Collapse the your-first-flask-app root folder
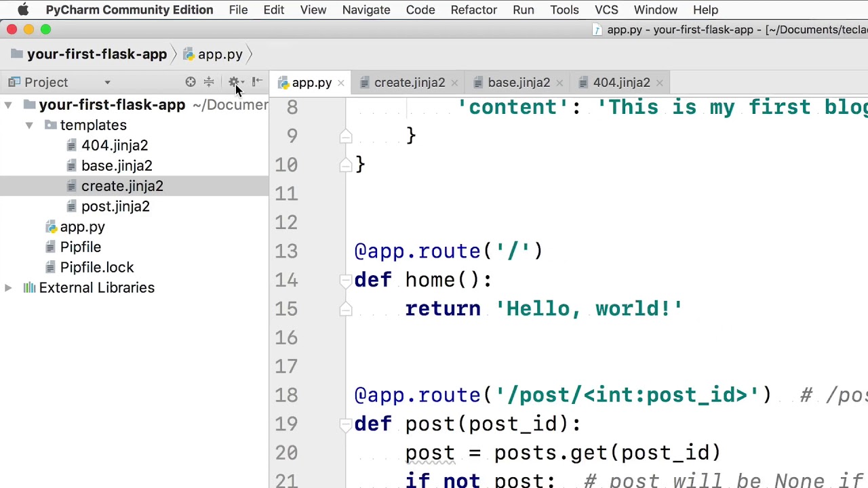This screenshot has height=488, width=868. click(x=8, y=105)
